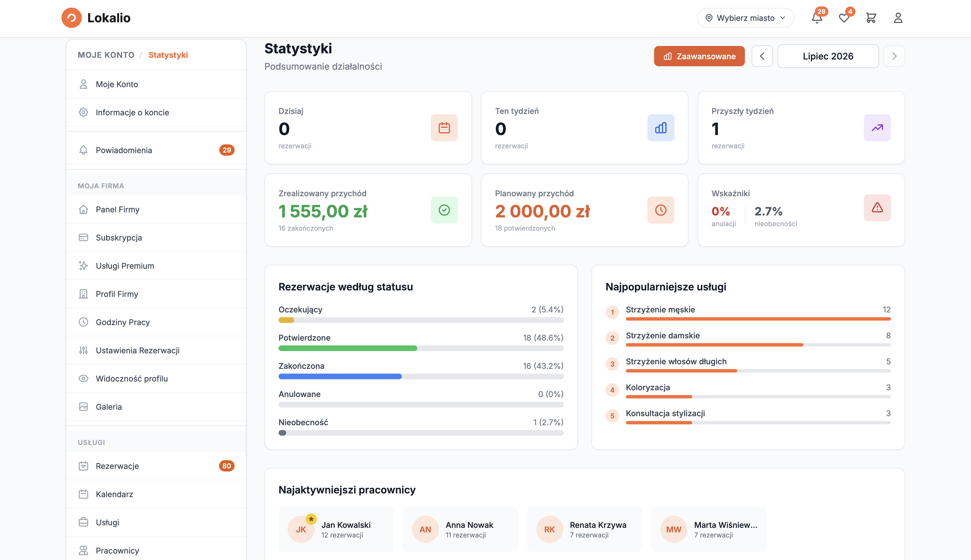Open Jan Kowalski employee card
This screenshot has height=560, width=971.
[x=336, y=529]
